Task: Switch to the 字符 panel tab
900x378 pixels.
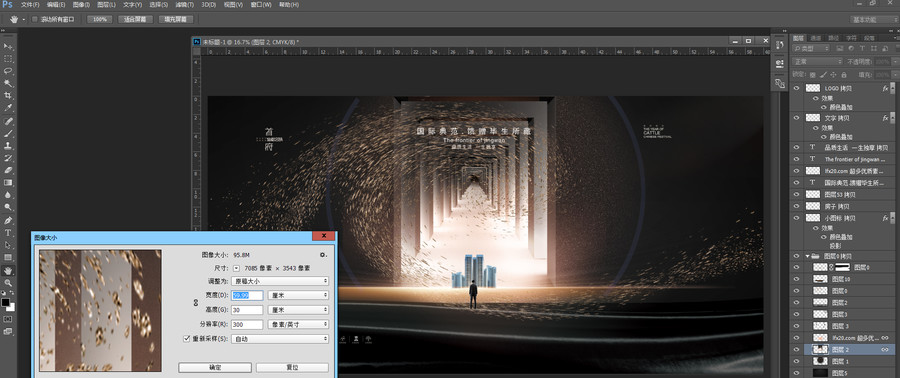Action: point(851,37)
